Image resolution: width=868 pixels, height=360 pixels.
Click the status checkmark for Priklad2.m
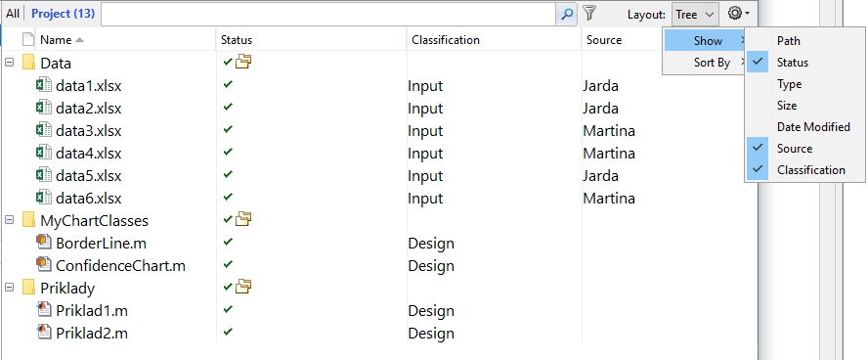tap(228, 332)
